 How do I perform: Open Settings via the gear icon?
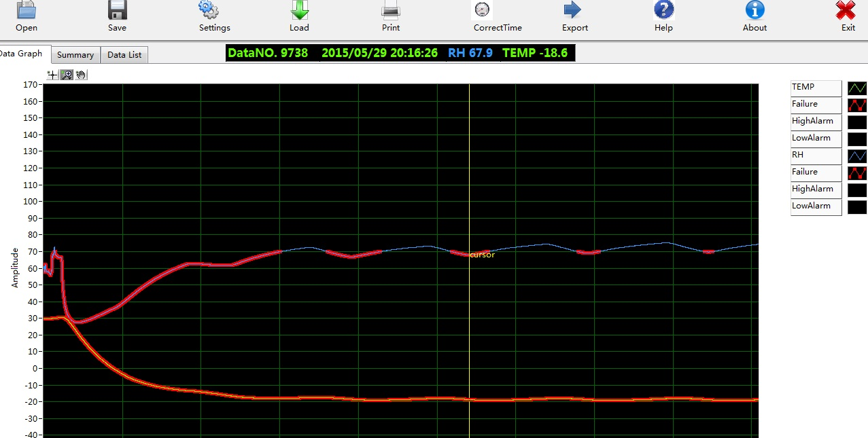[x=208, y=10]
